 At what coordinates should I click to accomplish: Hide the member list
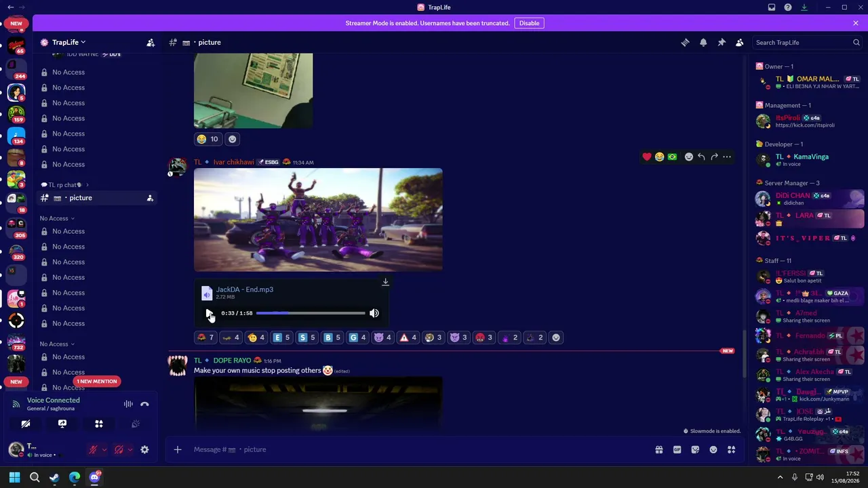click(740, 43)
